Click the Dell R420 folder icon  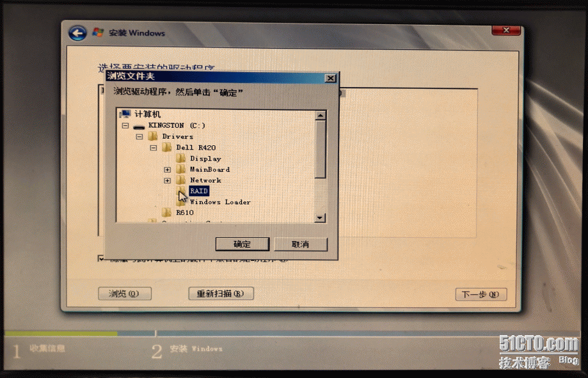[166, 148]
